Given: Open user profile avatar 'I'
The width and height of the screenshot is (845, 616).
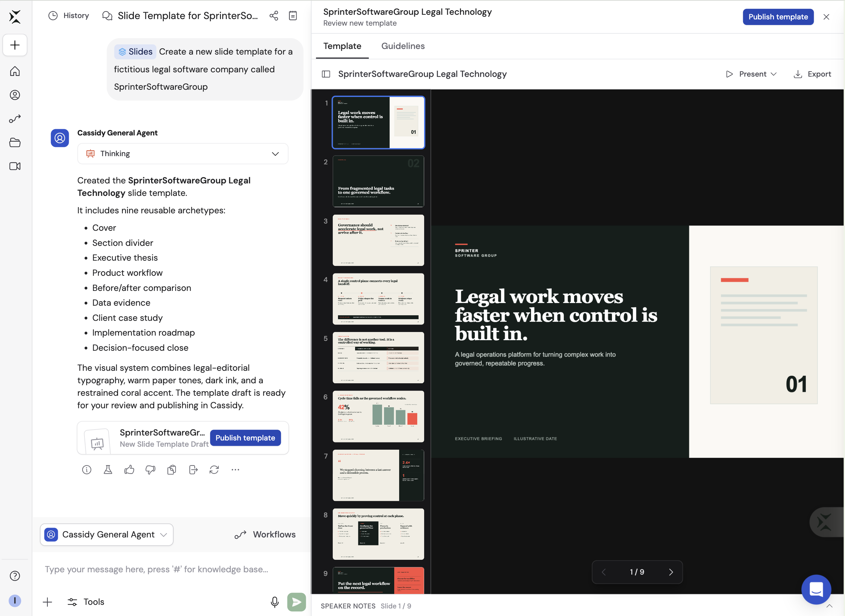Looking at the screenshot, I should tap(15, 601).
